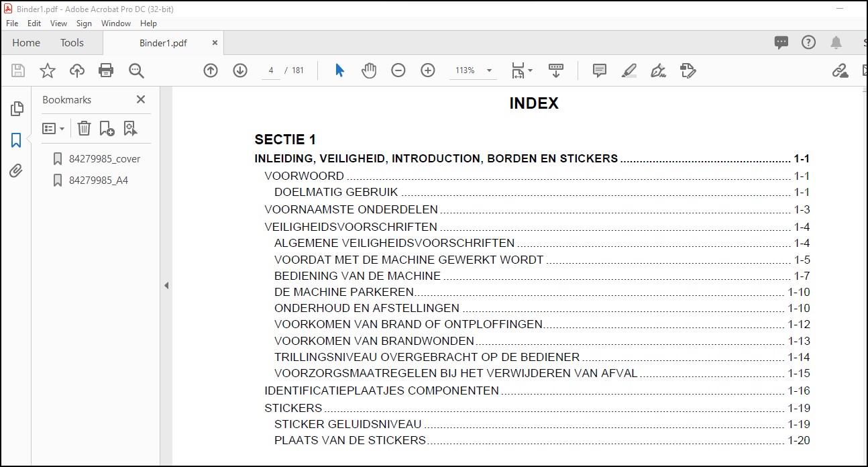
Task: Zoom in with plus icon
Action: pos(428,70)
